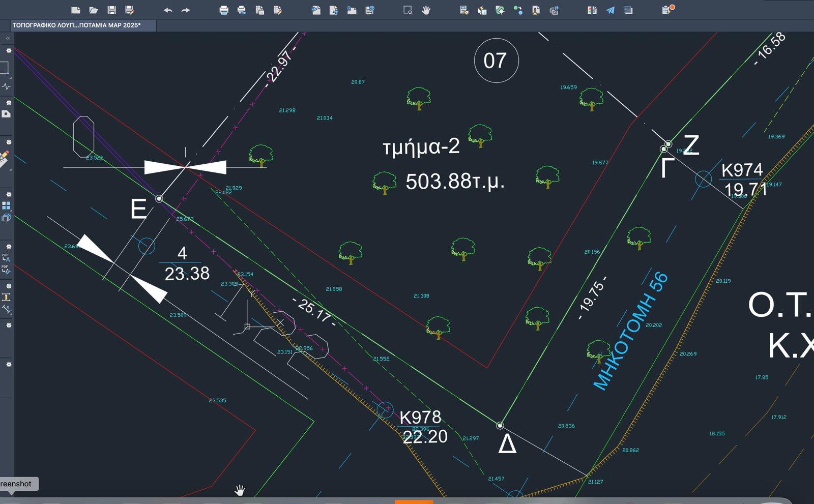Click the Save As icon with pencil
The height and width of the screenshot is (504, 814).
(130, 10)
